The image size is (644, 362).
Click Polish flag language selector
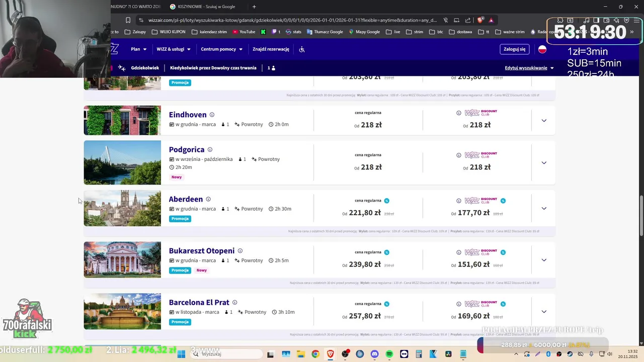[x=542, y=49]
